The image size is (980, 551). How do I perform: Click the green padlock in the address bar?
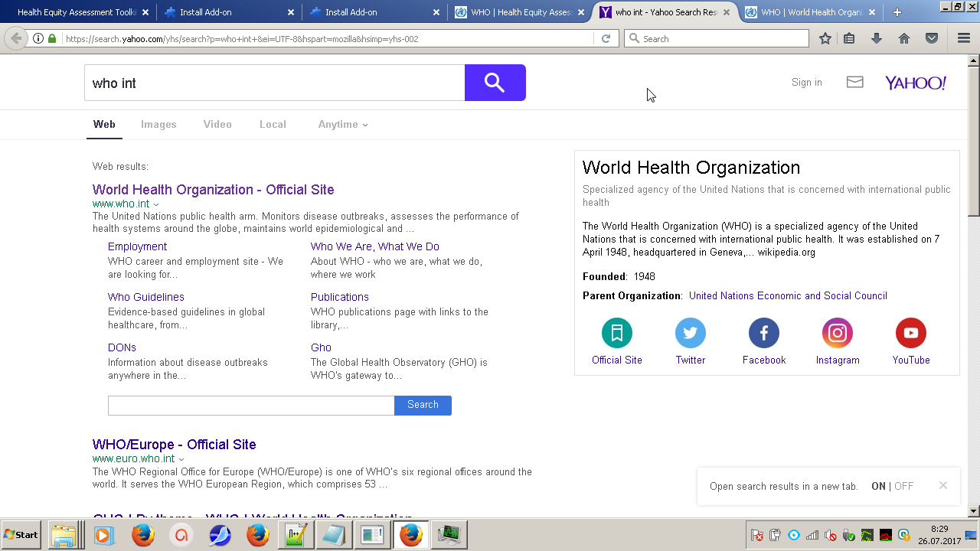click(52, 38)
